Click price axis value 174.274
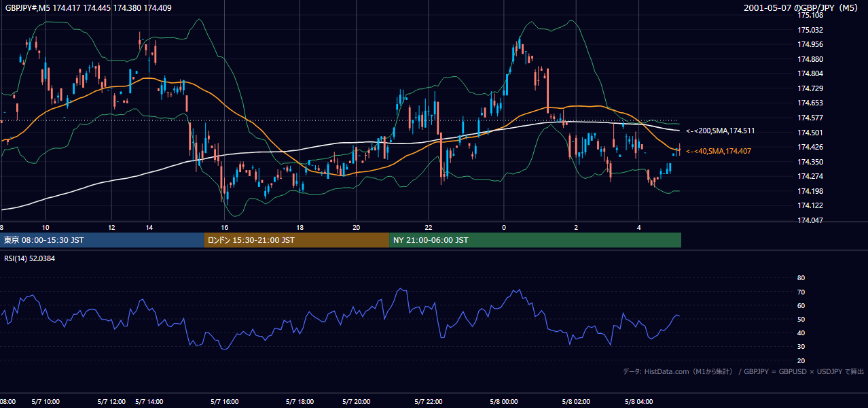The width and height of the screenshot is (868, 408). pyautogui.click(x=810, y=176)
